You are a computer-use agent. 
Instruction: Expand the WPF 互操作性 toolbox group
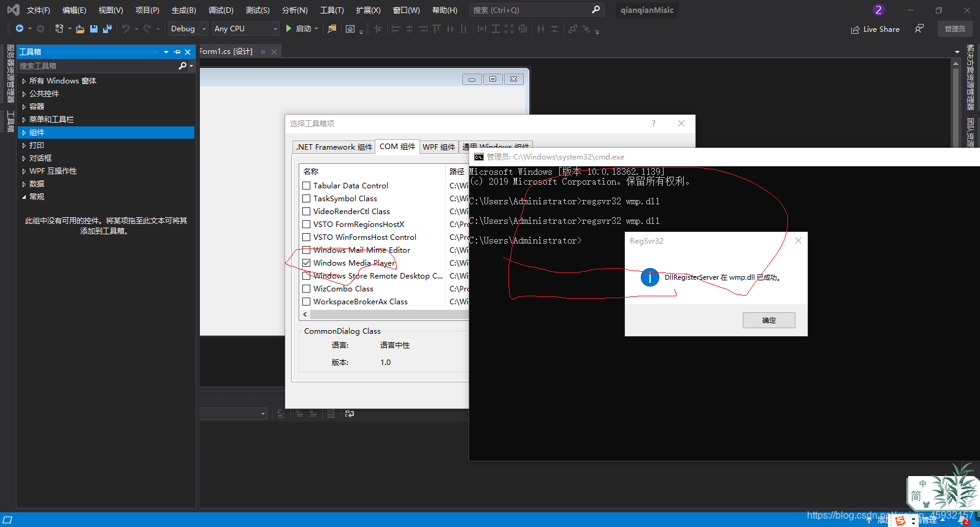pos(24,171)
